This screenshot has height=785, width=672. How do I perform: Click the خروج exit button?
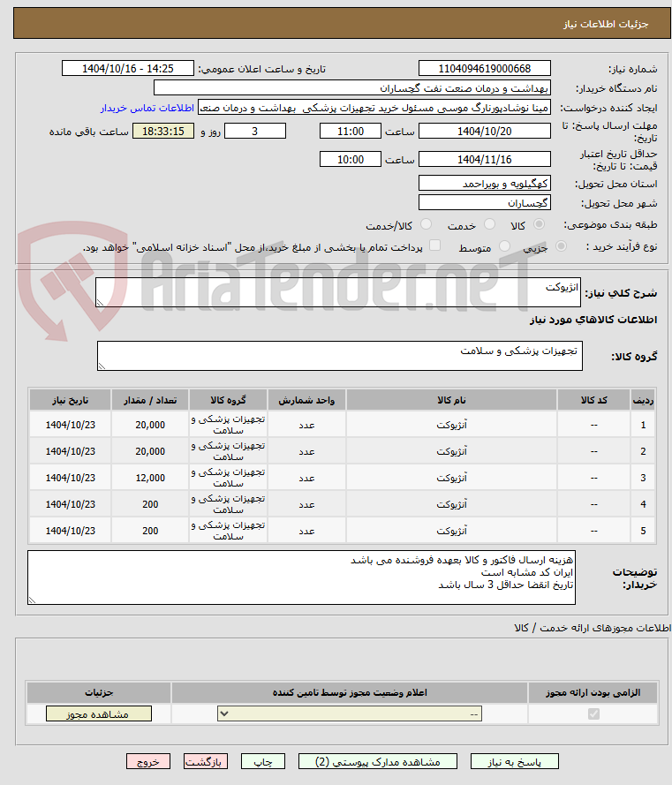tap(148, 761)
